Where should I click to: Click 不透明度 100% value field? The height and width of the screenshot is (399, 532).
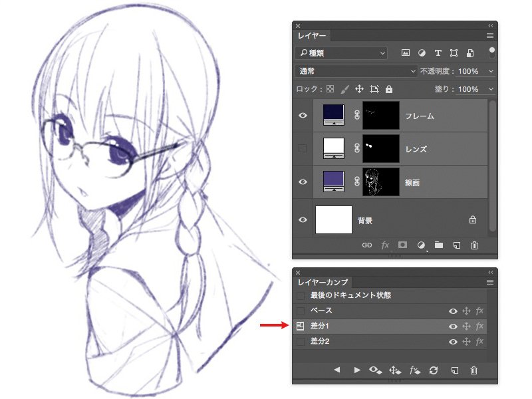tap(469, 71)
